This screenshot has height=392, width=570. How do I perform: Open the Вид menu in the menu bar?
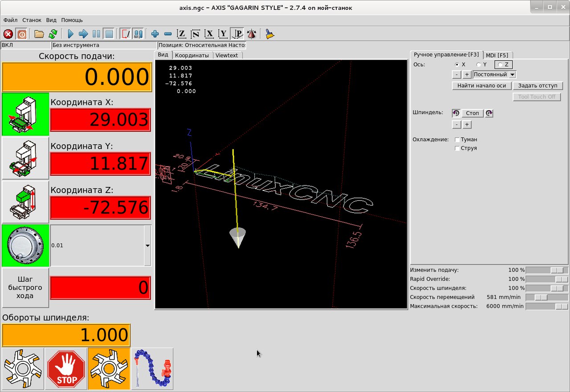coord(51,20)
